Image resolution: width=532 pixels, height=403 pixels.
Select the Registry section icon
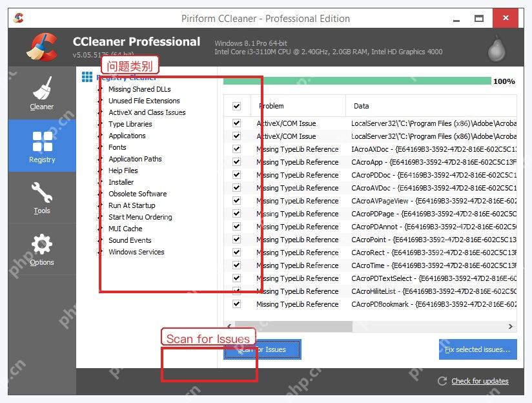43,141
